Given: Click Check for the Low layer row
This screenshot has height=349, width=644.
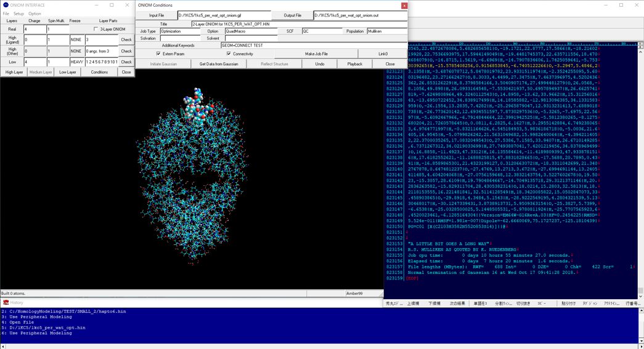Looking at the screenshot, I should (x=126, y=62).
